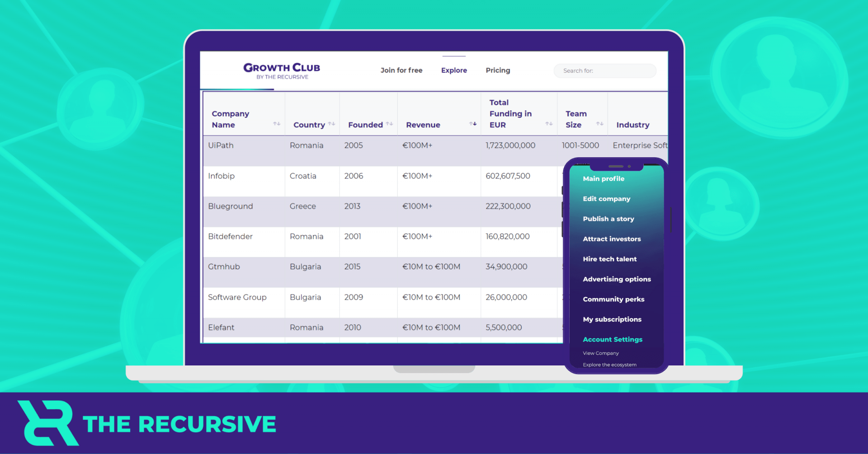868x454 pixels.
Task: Open the Join for free menu item
Action: pos(401,70)
